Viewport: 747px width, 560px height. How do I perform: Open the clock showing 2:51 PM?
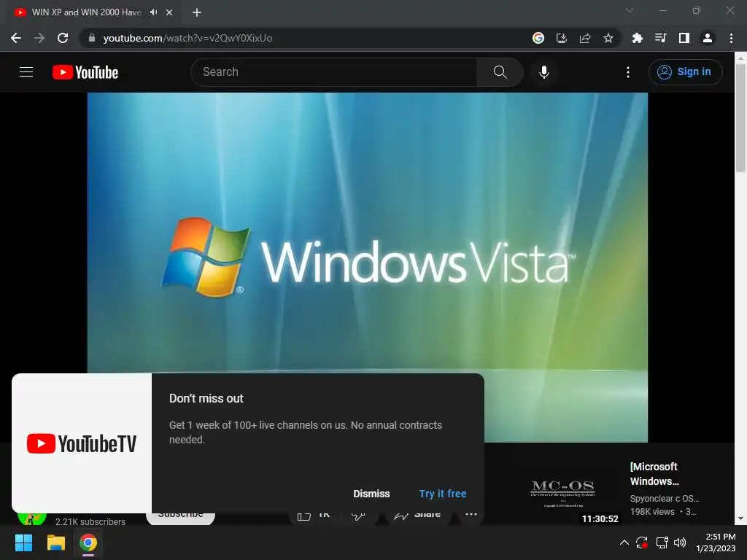716,542
